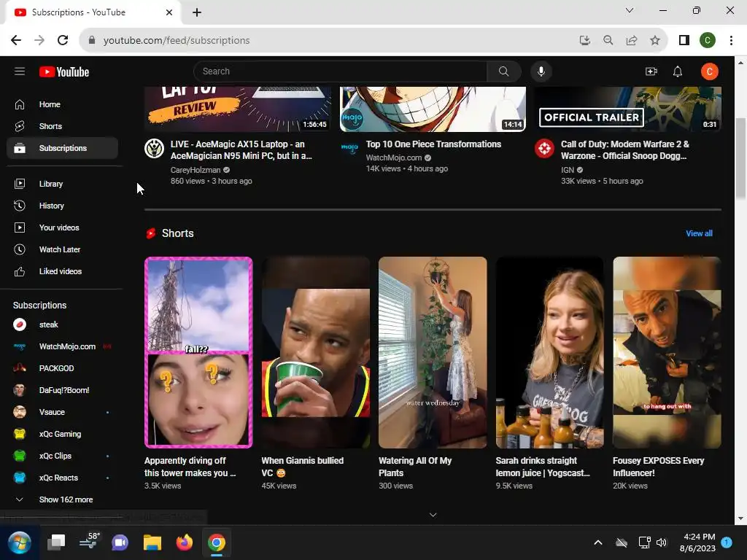Open a new browser tab
This screenshot has height=560, width=747.
point(197,12)
